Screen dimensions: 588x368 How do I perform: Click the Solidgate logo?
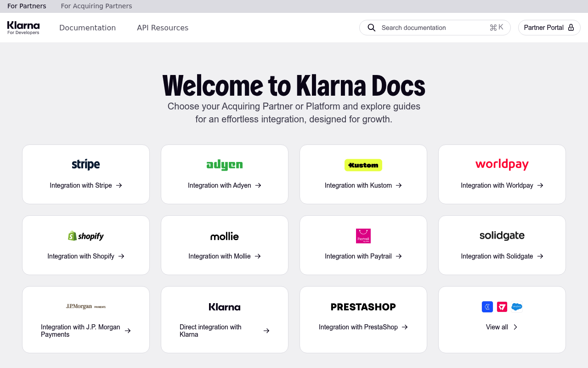[502, 236]
